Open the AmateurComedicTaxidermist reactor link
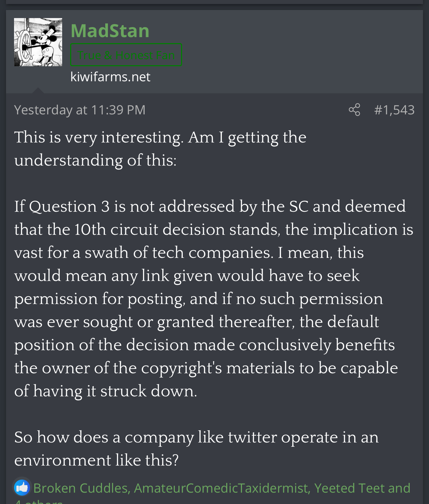The height and width of the screenshot is (504, 429). tap(221, 488)
